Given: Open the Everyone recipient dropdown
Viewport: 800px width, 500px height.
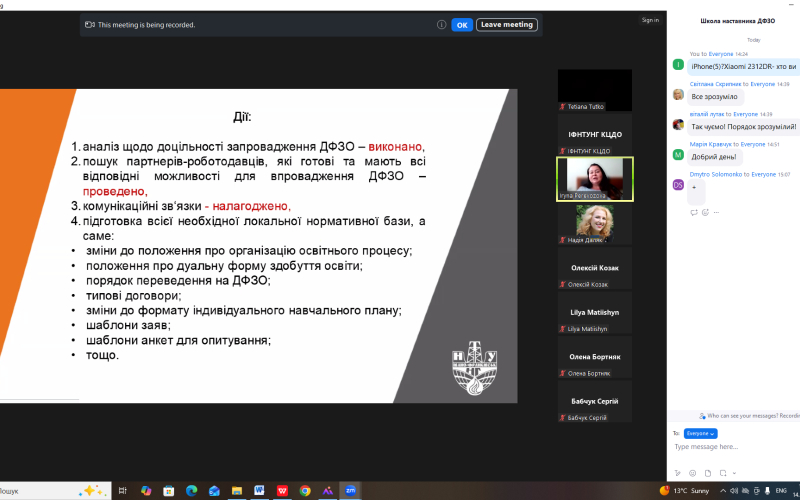Looking at the screenshot, I should click(701, 433).
